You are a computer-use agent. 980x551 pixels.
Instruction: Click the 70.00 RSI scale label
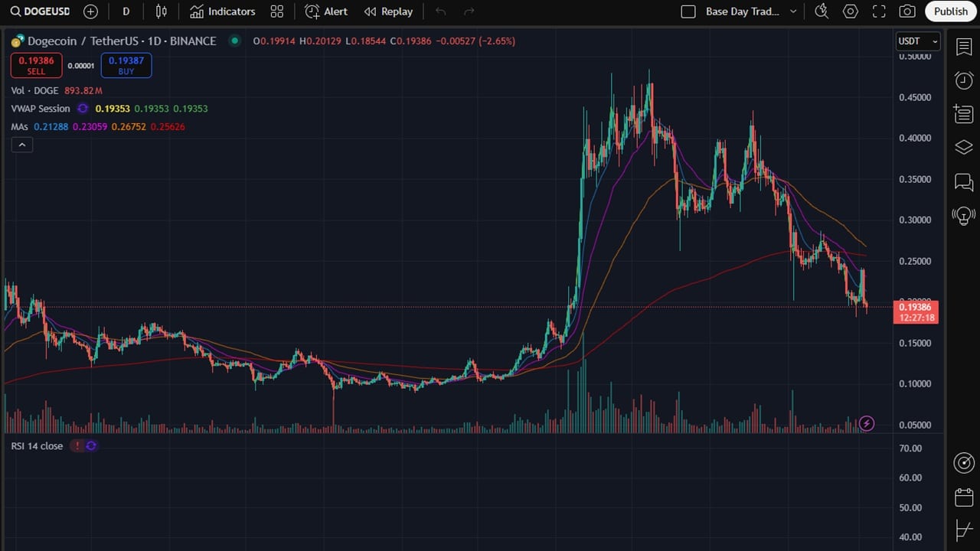pyautogui.click(x=911, y=448)
